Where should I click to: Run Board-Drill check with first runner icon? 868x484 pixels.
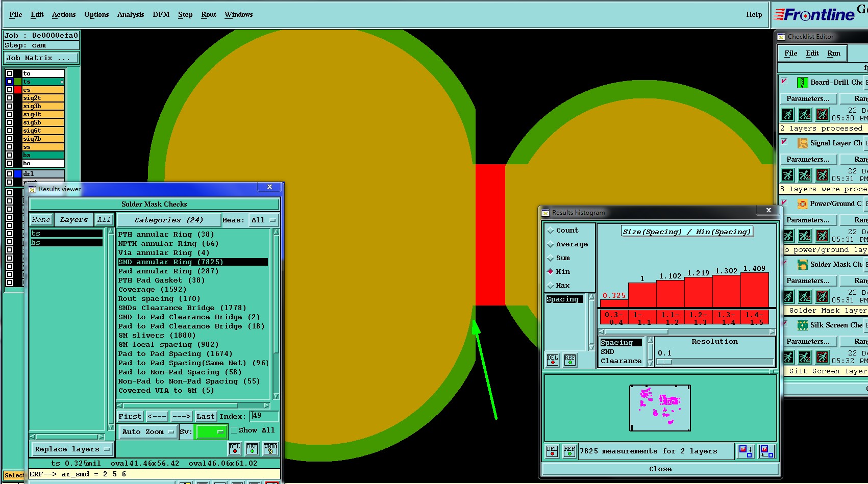point(788,114)
